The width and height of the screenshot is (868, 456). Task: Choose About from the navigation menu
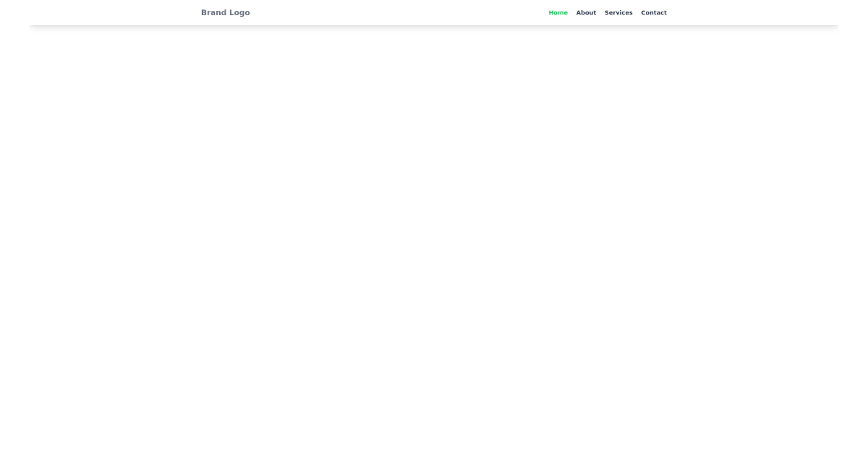pos(586,12)
